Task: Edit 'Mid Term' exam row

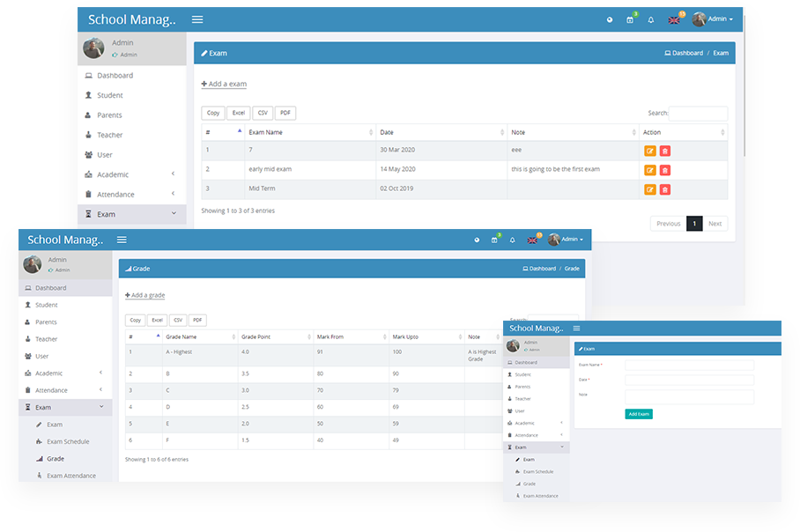Action: [x=650, y=189]
